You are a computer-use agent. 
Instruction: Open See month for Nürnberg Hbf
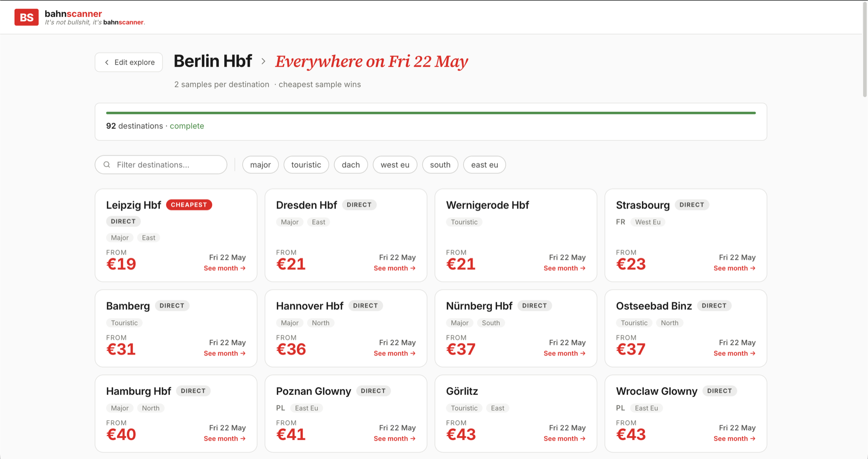(565, 353)
